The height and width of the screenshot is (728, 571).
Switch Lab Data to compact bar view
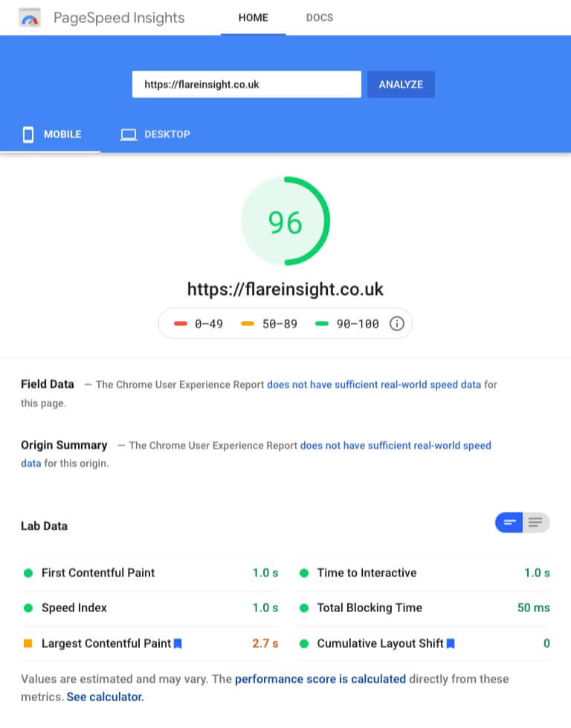point(509,523)
